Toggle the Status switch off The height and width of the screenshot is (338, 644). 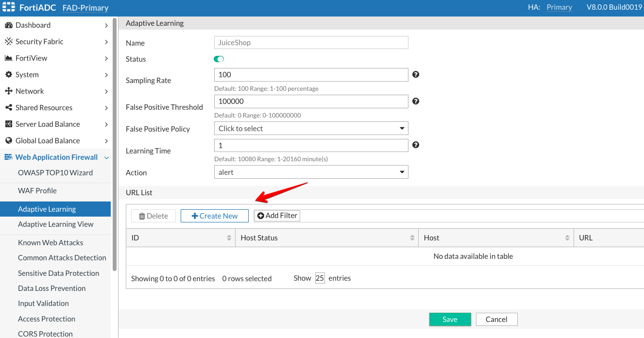(219, 59)
